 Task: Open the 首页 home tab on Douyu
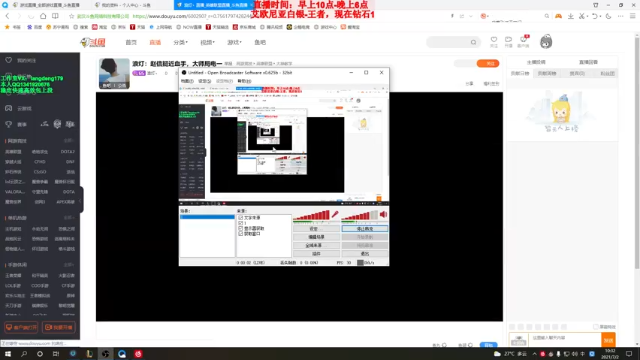pyautogui.click(x=131, y=42)
